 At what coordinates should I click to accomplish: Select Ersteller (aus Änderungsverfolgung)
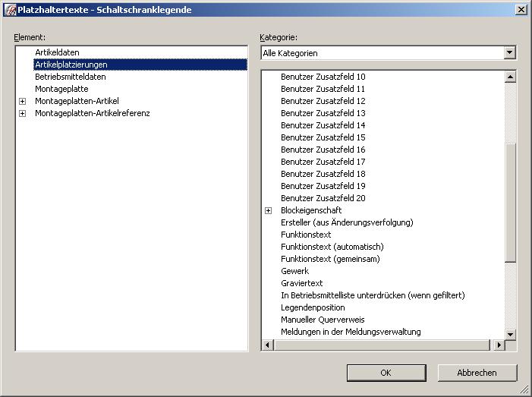point(347,222)
